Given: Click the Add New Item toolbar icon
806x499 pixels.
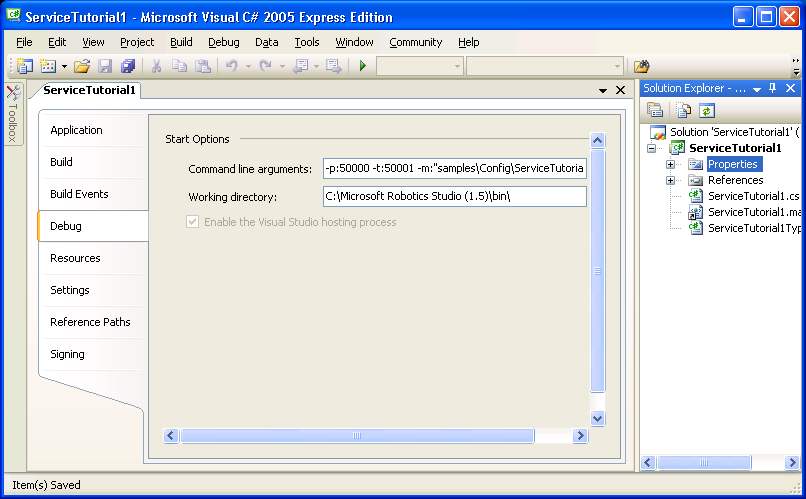Looking at the screenshot, I should [48, 66].
